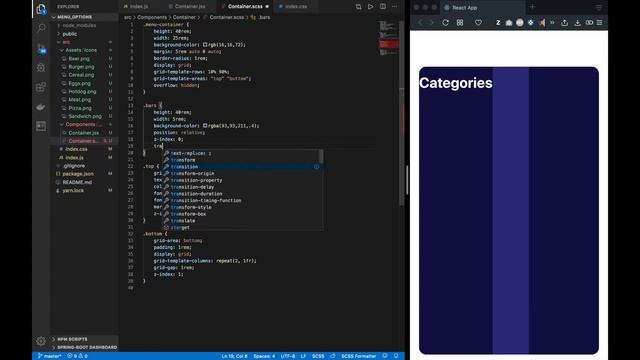Collapse the MENU_OPTIONS root folder
Viewport: 640px width, 360px height.
(84, 17)
